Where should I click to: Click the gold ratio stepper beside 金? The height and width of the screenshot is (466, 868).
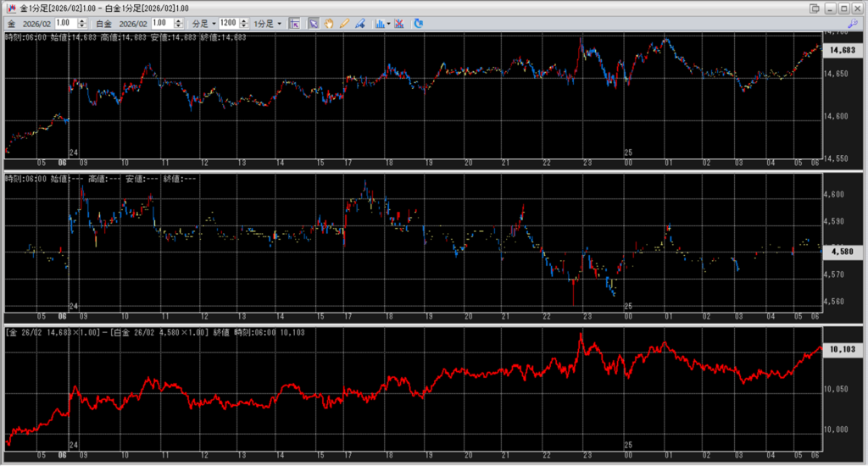pos(81,23)
